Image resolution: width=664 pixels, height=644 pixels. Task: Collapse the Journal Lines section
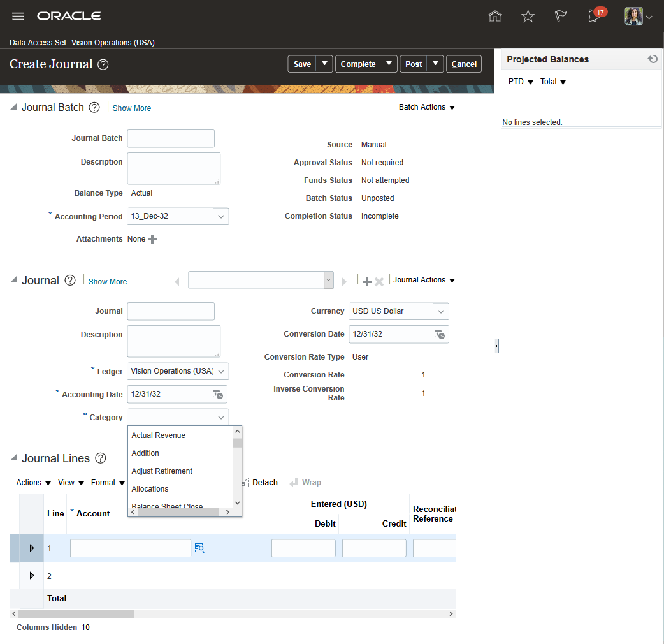click(13, 458)
